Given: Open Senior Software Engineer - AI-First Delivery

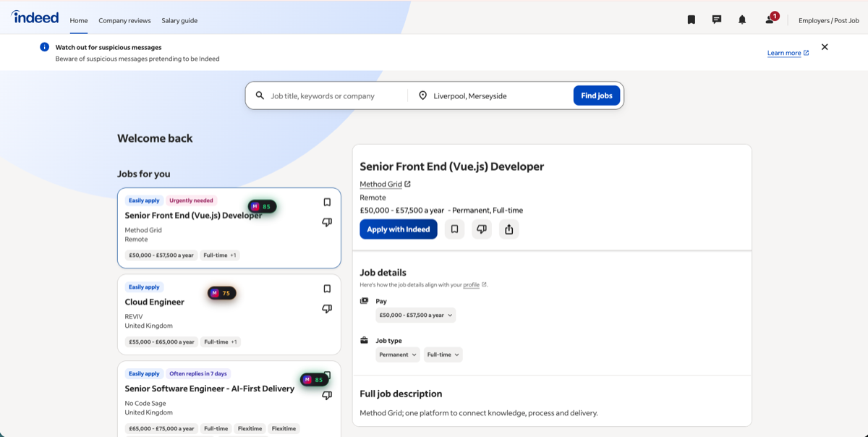Looking at the screenshot, I should point(210,389).
